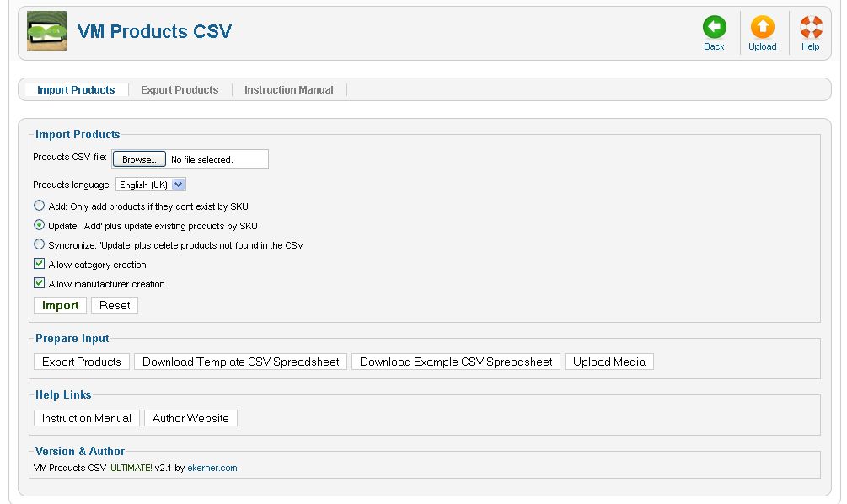This screenshot has width=847, height=504.
Task: Download Template CSV Spreadsheet
Action: 240,362
